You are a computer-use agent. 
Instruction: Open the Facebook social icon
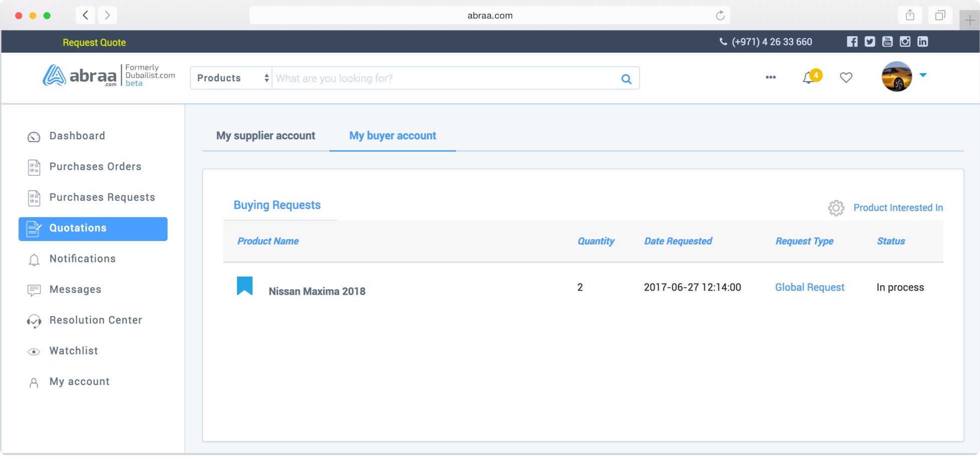(x=852, y=42)
